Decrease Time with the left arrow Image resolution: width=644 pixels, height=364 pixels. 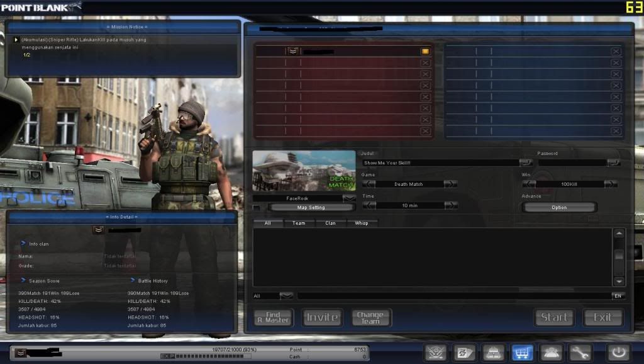tap(369, 205)
